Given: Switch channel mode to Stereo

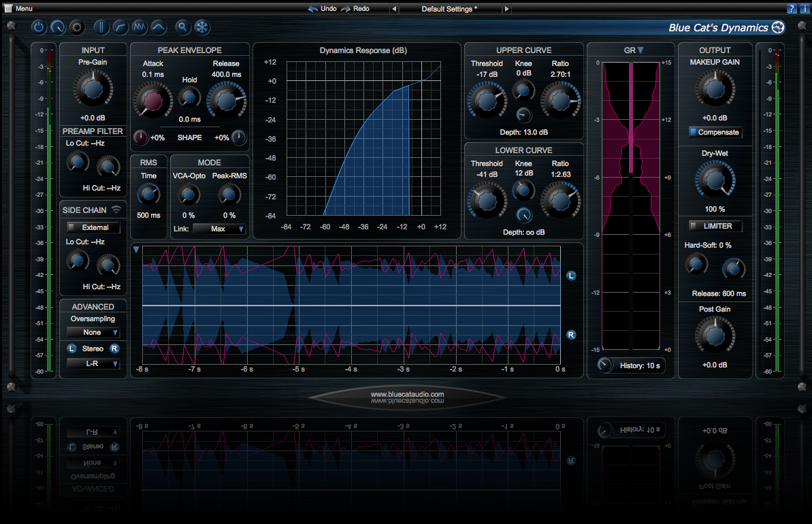Looking at the screenshot, I should 93,348.
